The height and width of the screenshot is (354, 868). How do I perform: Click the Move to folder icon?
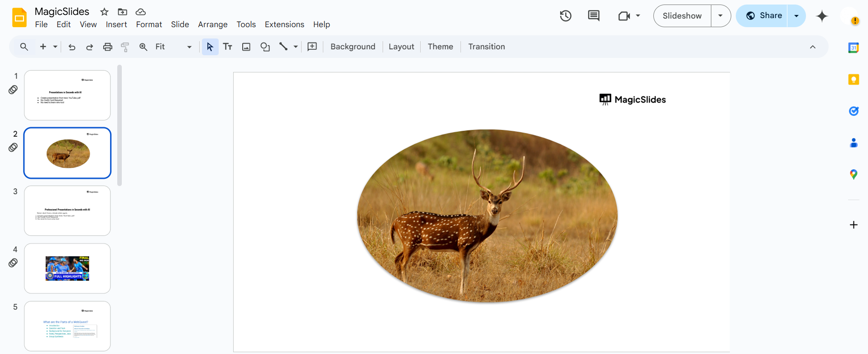122,12
